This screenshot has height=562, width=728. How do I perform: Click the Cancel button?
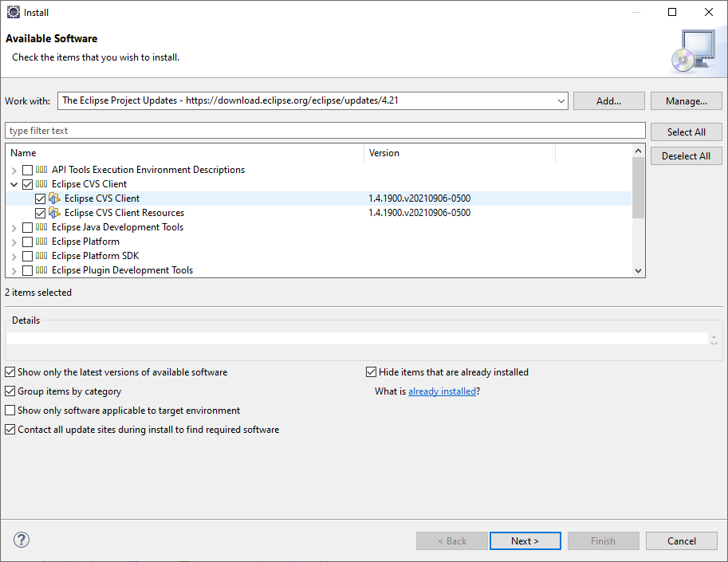(x=681, y=540)
